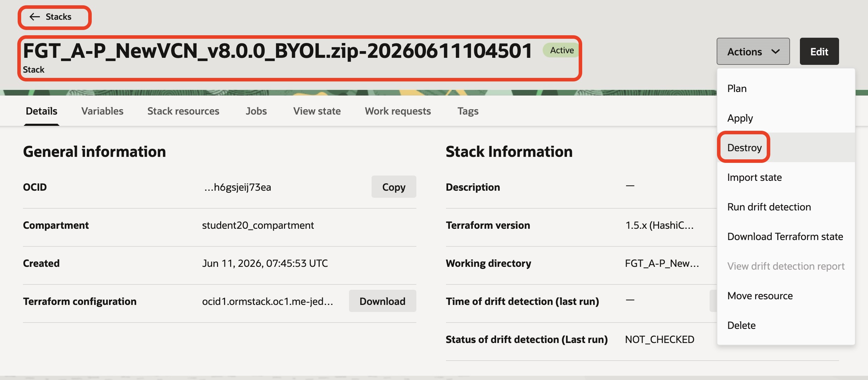Download the Terraform configuration

(x=382, y=301)
